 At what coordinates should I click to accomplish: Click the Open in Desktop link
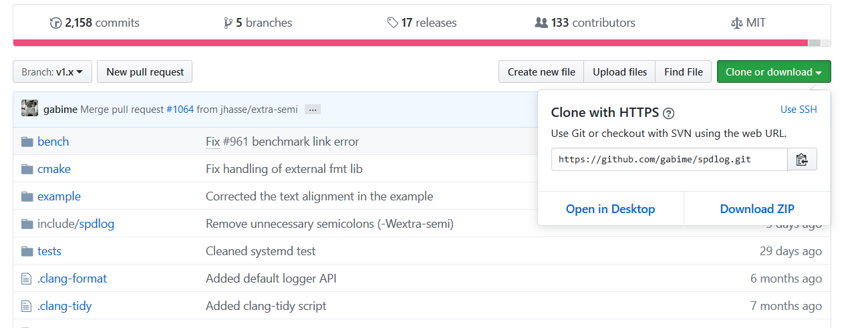(611, 209)
